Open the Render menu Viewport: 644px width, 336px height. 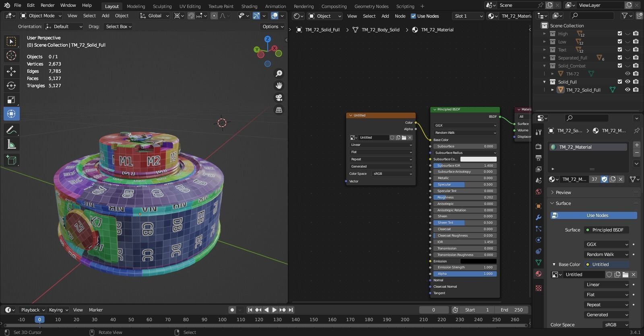(x=47, y=5)
